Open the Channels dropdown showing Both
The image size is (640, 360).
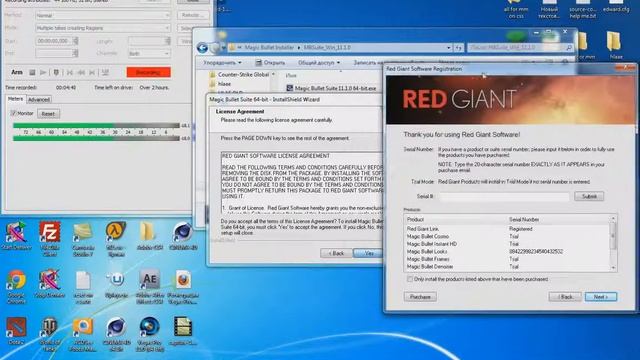(x=149, y=53)
